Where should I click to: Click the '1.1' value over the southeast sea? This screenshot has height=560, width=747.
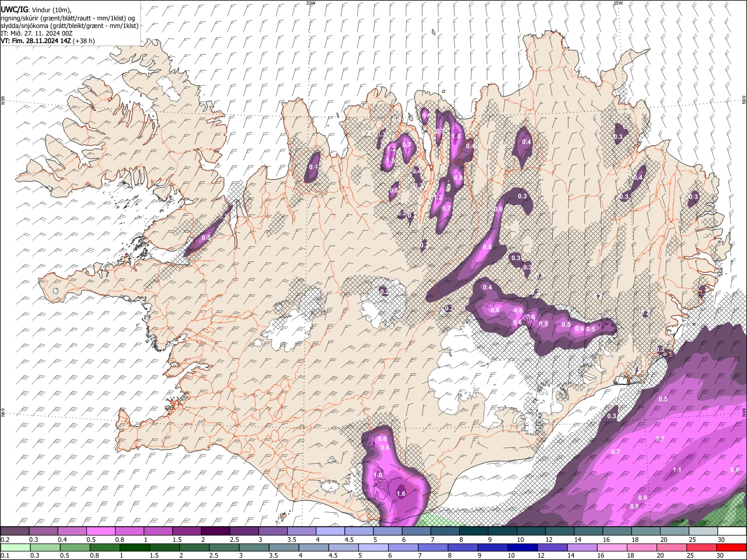pyautogui.click(x=677, y=470)
